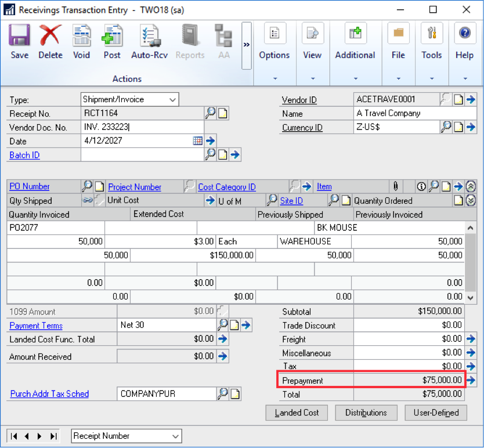Screen dimensions: 484x448
Task: Open the Batch ID link
Action: click(24, 155)
